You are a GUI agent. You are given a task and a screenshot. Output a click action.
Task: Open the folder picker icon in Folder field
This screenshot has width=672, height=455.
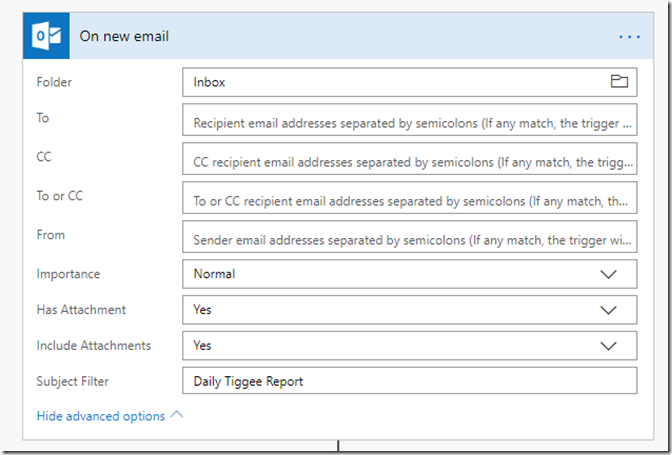click(618, 82)
